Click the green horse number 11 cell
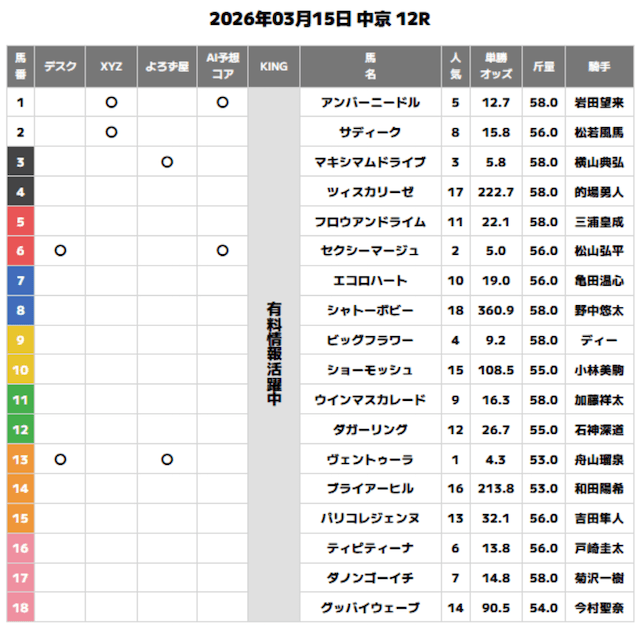 [20, 400]
